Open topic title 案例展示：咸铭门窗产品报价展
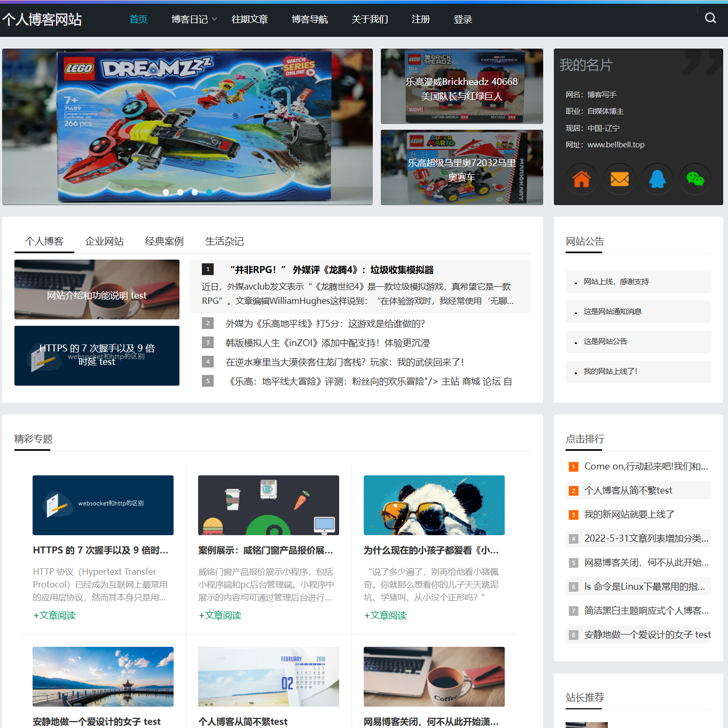The image size is (728, 728). click(265, 550)
